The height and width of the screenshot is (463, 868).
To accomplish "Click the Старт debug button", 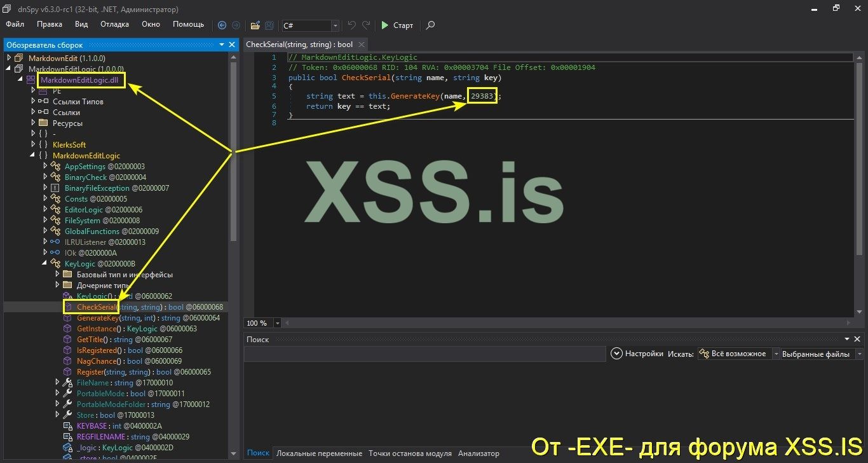I will [x=397, y=25].
